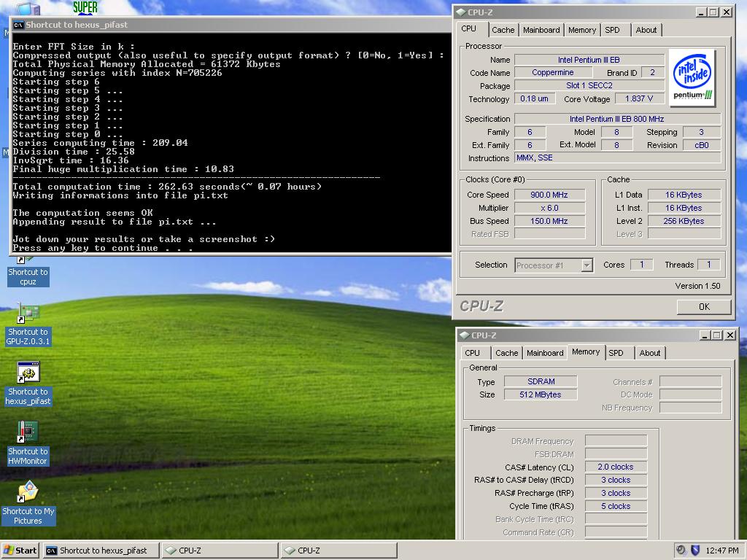Click the Code Name field Coppermine
This screenshot has width=747, height=560.
tap(553, 72)
